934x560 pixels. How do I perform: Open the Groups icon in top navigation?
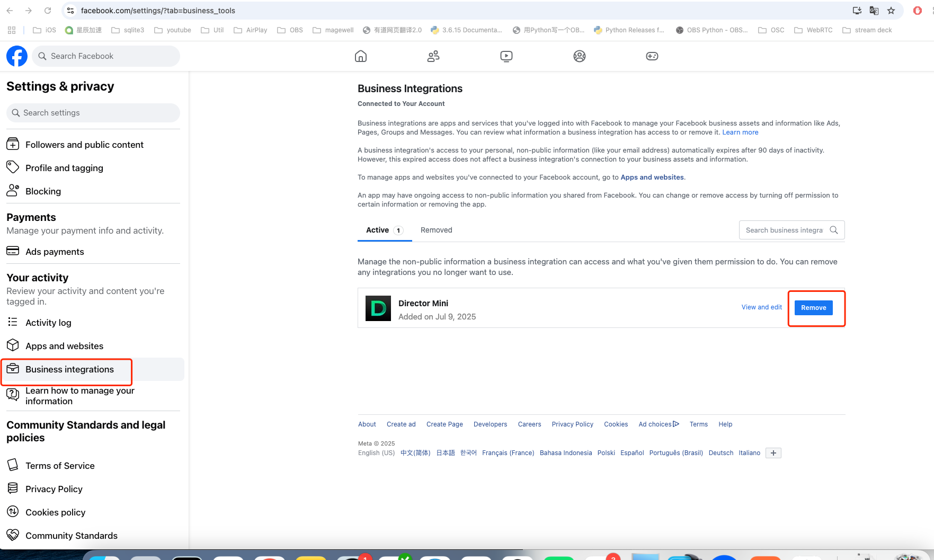coord(580,56)
